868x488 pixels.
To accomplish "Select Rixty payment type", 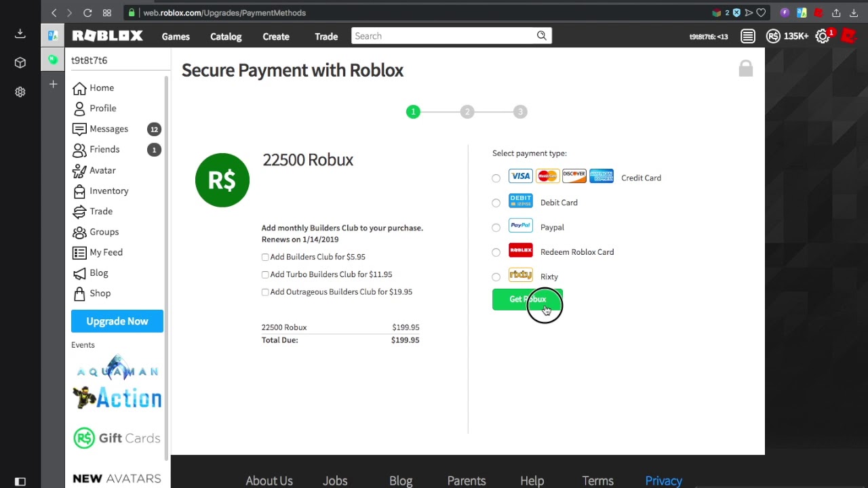I will [x=496, y=277].
